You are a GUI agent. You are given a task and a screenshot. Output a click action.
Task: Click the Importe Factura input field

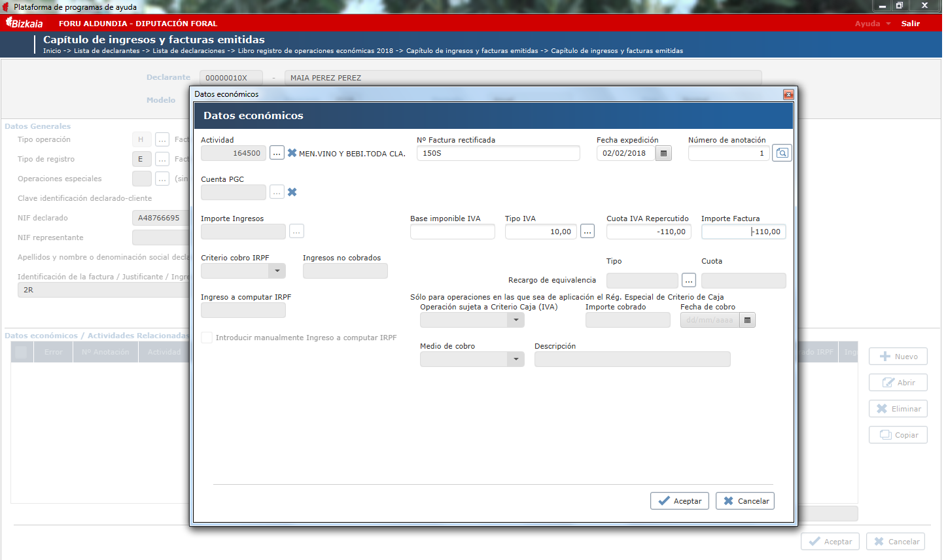tap(744, 232)
